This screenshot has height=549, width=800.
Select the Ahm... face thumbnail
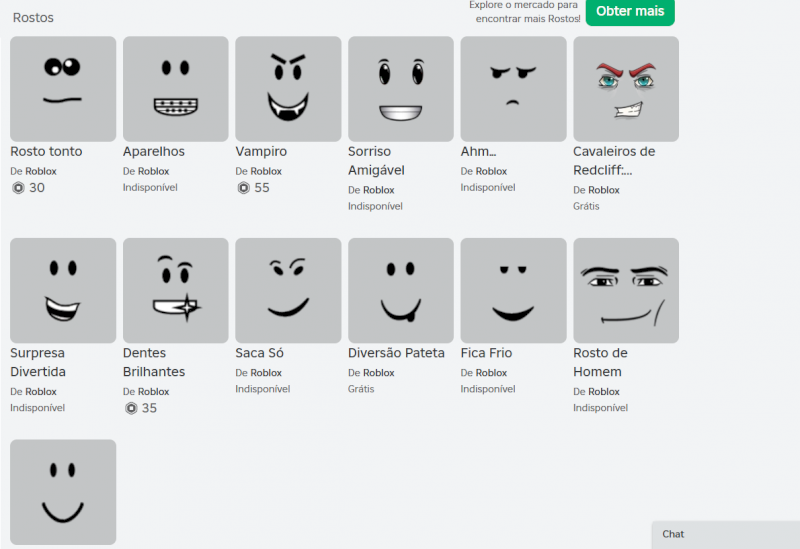pyautogui.click(x=513, y=89)
